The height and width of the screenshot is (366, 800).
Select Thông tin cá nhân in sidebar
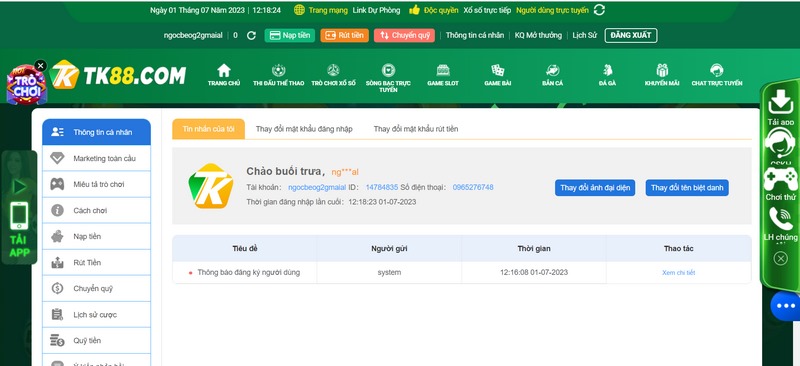pyautogui.click(x=96, y=132)
